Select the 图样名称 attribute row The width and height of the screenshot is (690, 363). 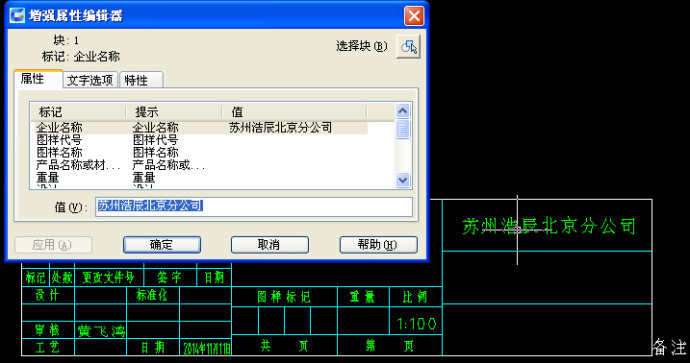pyautogui.click(x=201, y=152)
